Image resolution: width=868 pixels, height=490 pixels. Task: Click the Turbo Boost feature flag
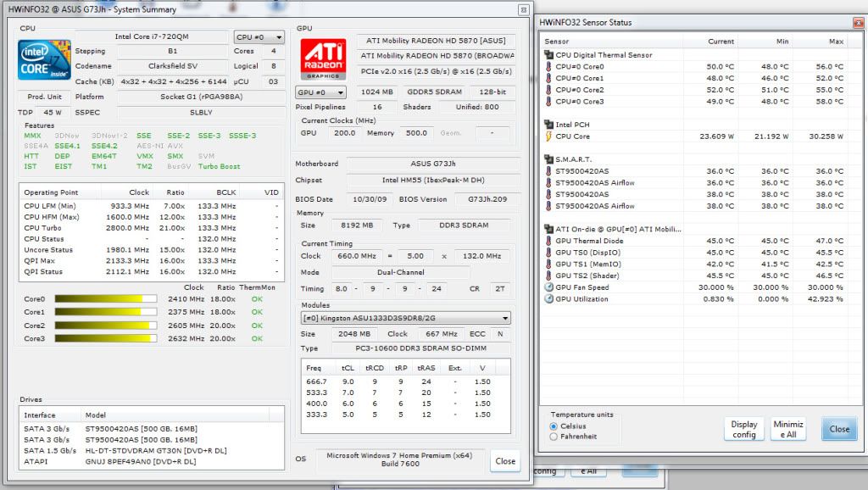(x=220, y=166)
